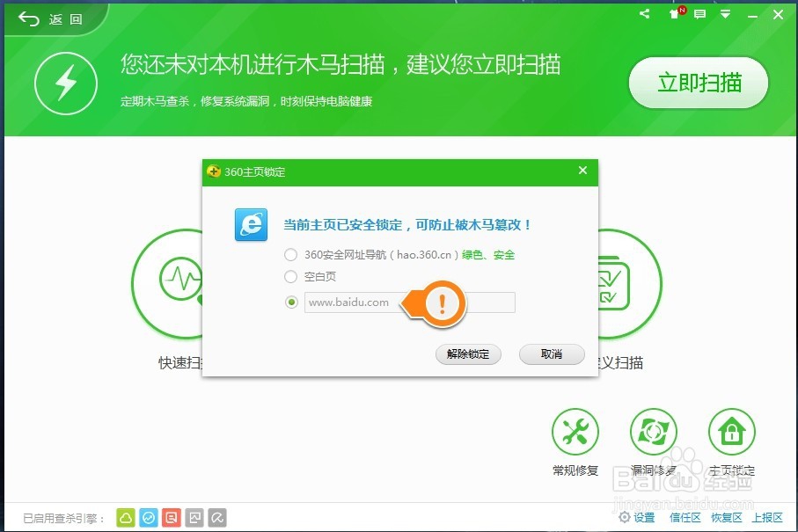The image size is (798, 532).
Task: Click the 取消 button
Action: click(552, 354)
